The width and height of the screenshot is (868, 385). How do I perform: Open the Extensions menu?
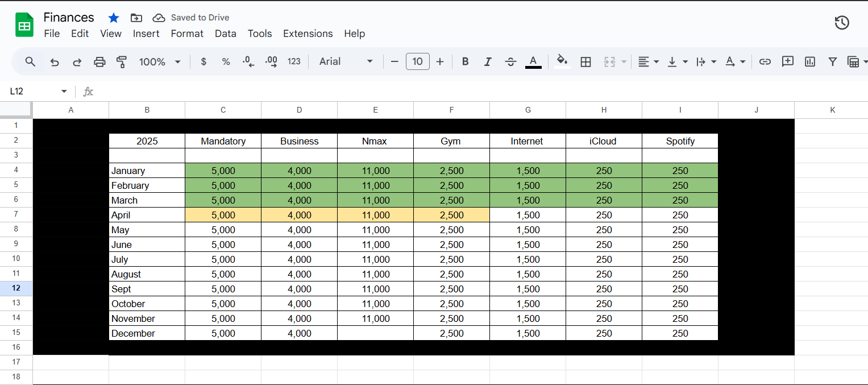point(308,34)
